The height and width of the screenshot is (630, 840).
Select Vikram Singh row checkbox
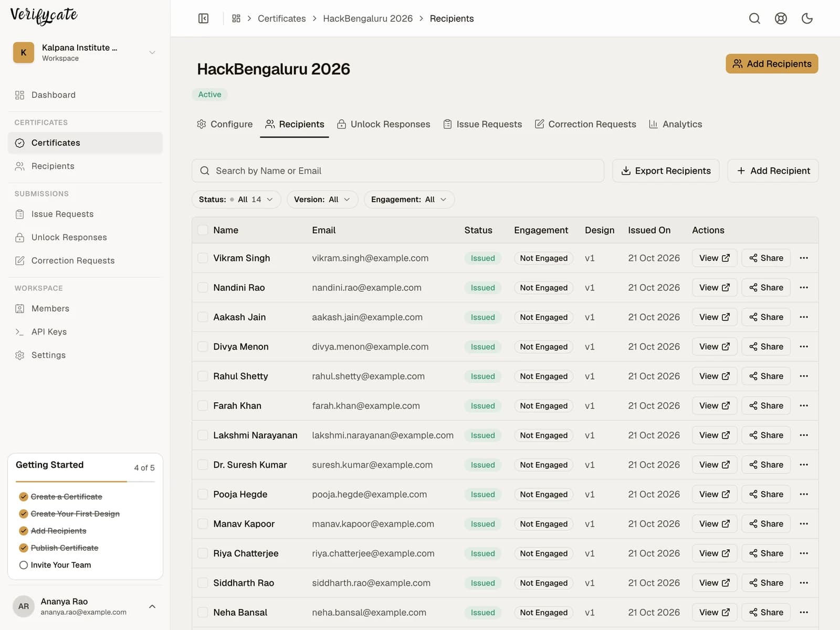click(x=203, y=258)
